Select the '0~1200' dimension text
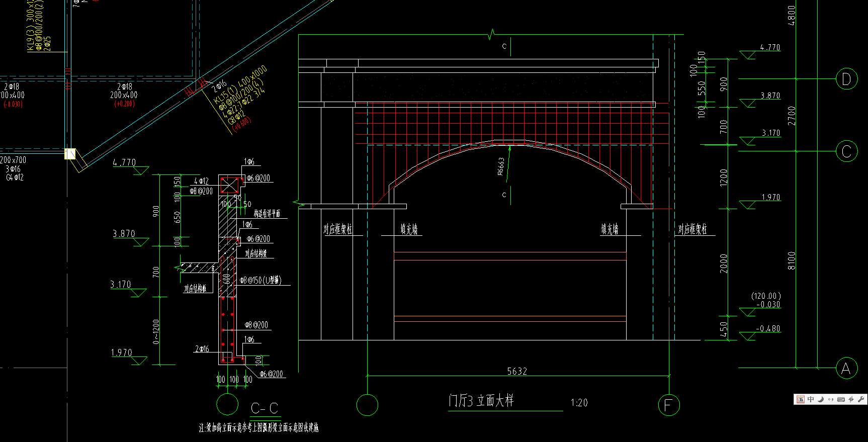This screenshot has width=868, height=442. pyautogui.click(x=156, y=332)
